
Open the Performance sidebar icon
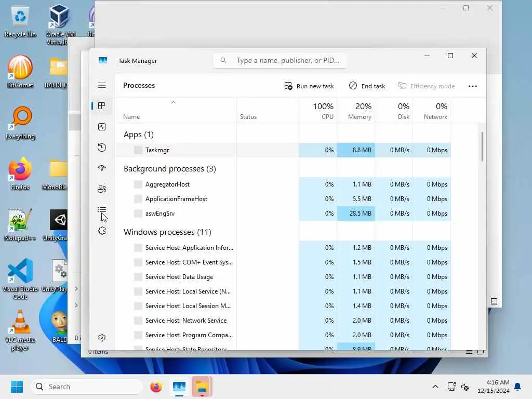(x=102, y=127)
